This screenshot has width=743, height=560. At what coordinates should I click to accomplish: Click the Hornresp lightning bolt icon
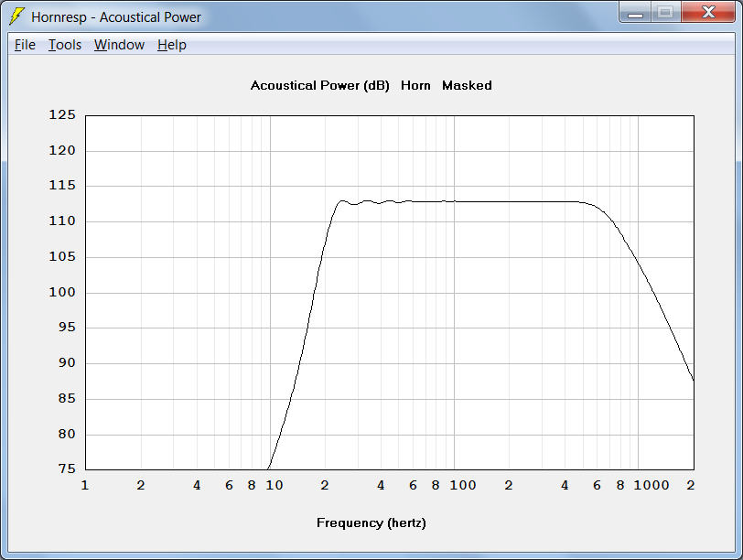point(16,16)
